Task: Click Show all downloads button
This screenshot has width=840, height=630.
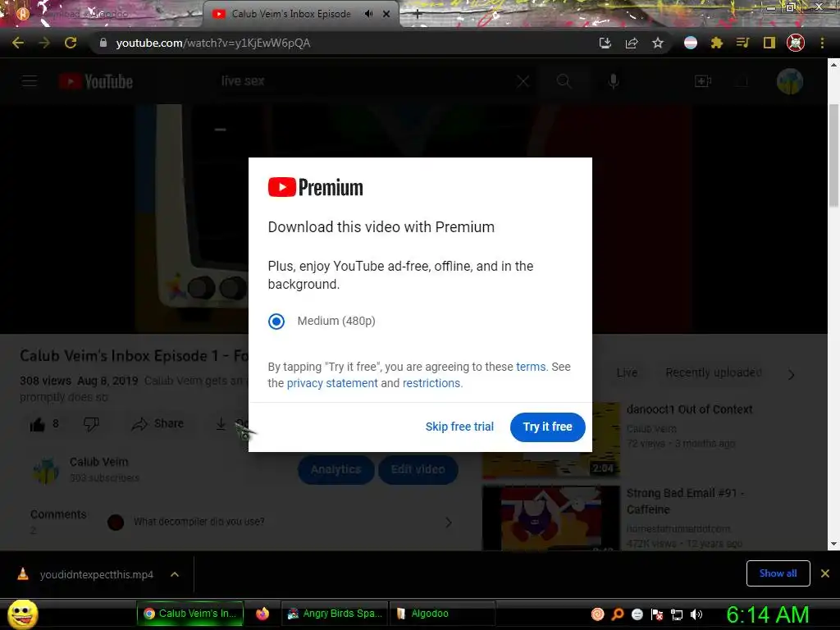Action: tap(778, 573)
